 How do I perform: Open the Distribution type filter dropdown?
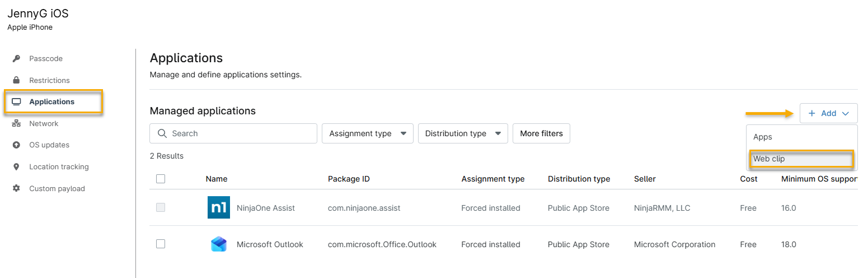coord(462,133)
